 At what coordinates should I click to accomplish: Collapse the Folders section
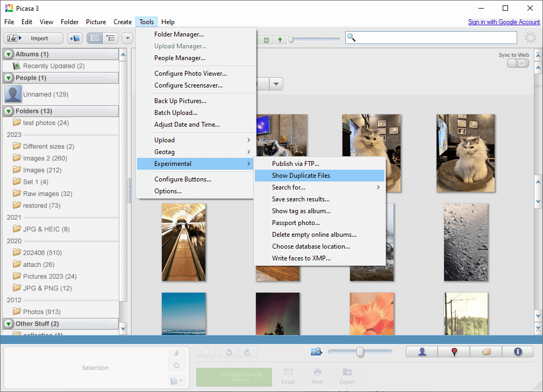tap(9, 111)
